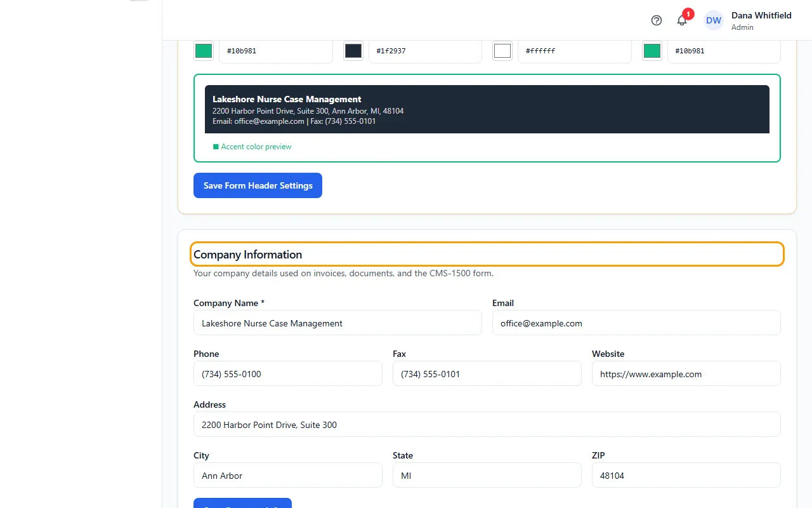Focus the Website URL field
The image size is (812, 508).
686,374
